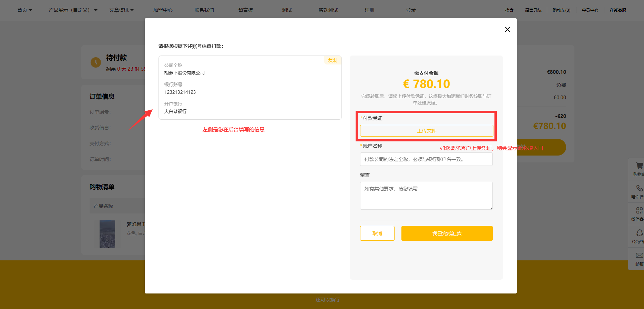Image resolution: width=644 pixels, height=309 pixels.
Task: Open the product thumbnail in 购物清单
Action: click(107, 234)
